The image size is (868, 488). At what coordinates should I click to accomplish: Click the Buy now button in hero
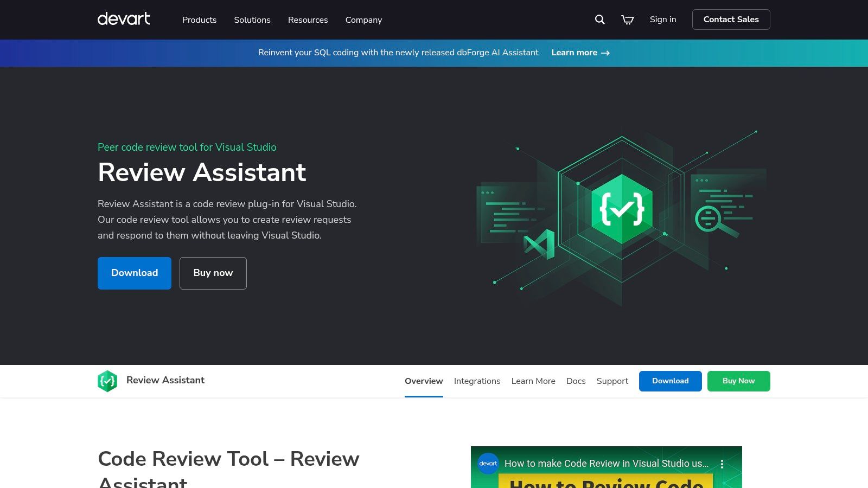click(213, 273)
